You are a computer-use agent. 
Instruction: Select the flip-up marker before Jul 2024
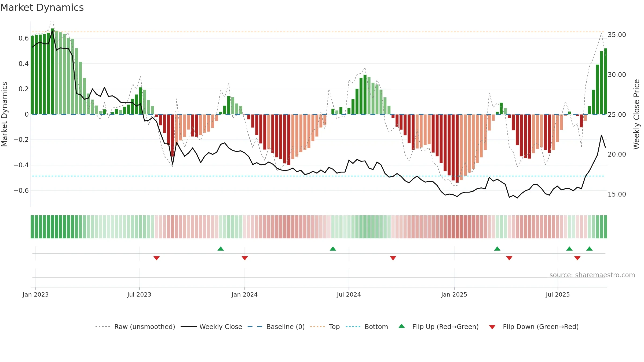333,249
